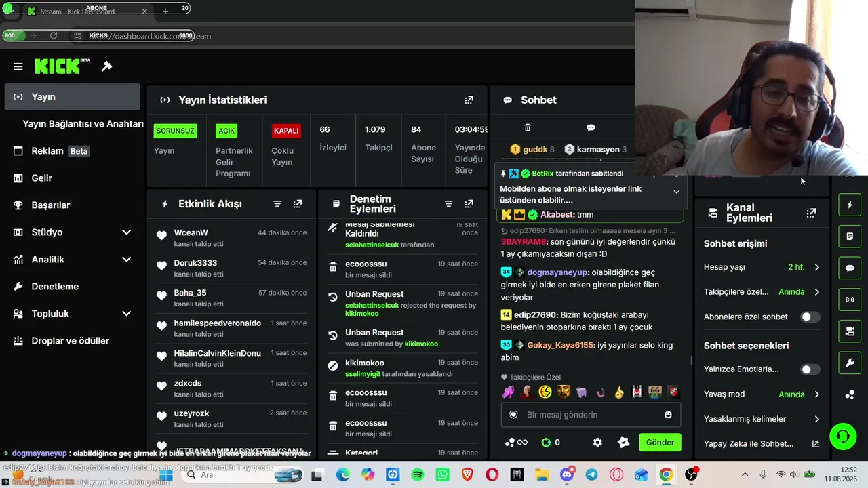868x488 pixels.
Task: Expand the Topluluk sidebar section
Action: pyautogui.click(x=126, y=314)
